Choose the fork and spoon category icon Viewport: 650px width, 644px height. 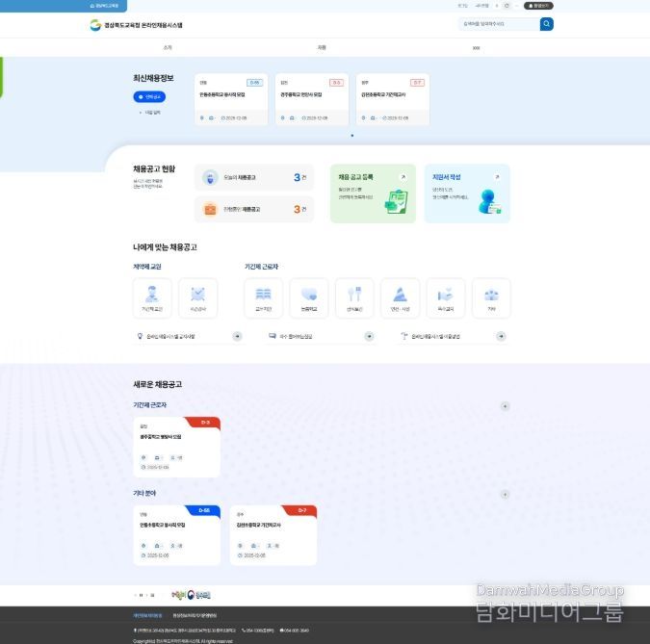(354, 297)
